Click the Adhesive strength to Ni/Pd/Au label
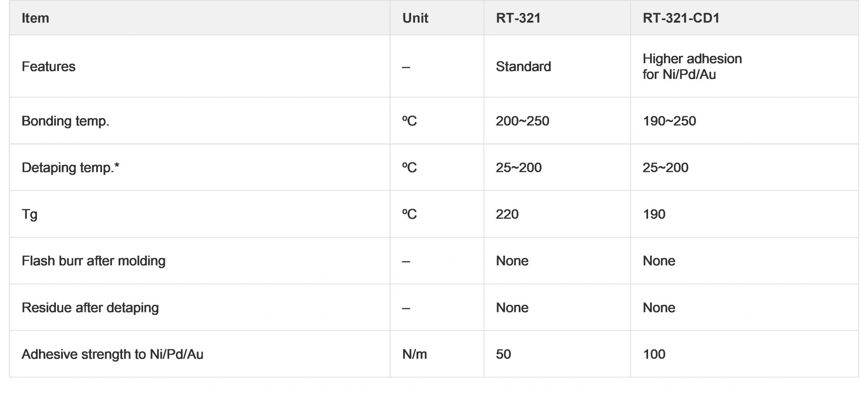Screen dimensions: 868x401 [112, 354]
